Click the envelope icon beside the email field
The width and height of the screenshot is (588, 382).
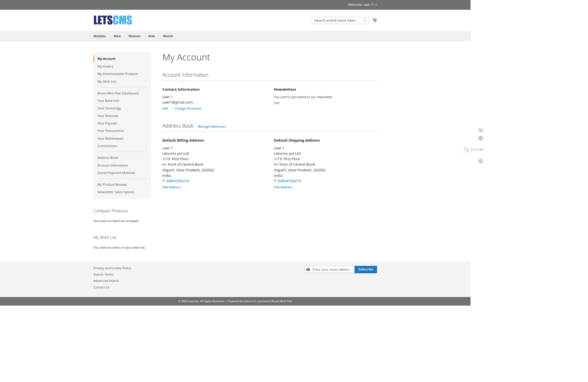308,269
